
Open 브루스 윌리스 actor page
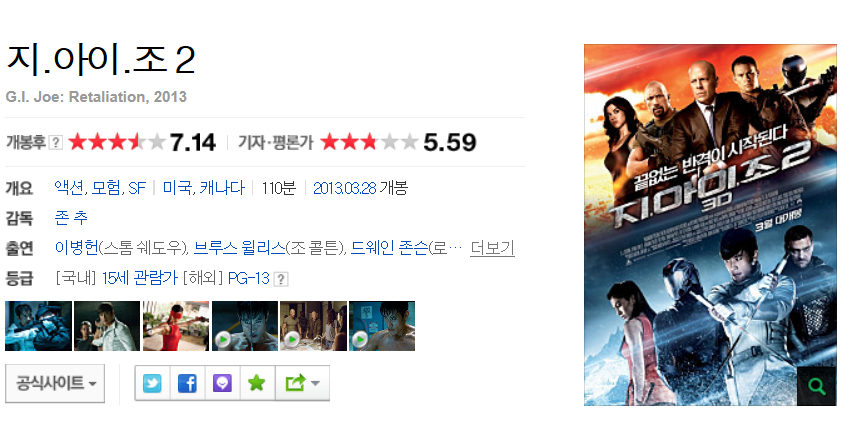click(240, 248)
